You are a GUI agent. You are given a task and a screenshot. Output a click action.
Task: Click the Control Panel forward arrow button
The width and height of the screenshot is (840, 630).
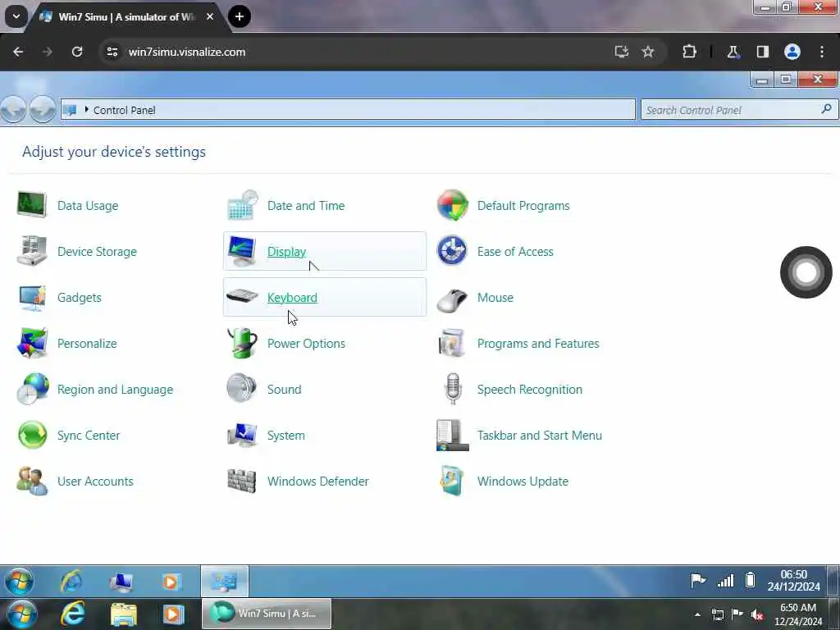coord(43,110)
